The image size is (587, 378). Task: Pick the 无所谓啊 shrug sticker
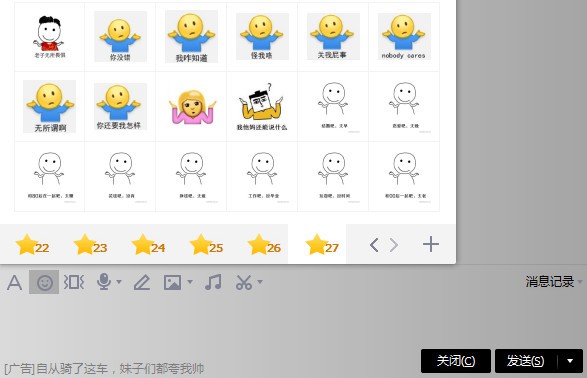[x=49, y=107]
